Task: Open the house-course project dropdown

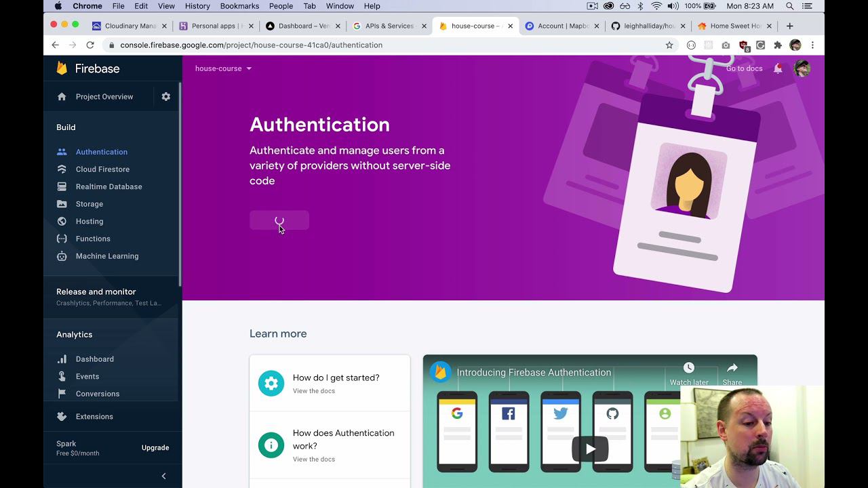Action: (x=223, y=68)
